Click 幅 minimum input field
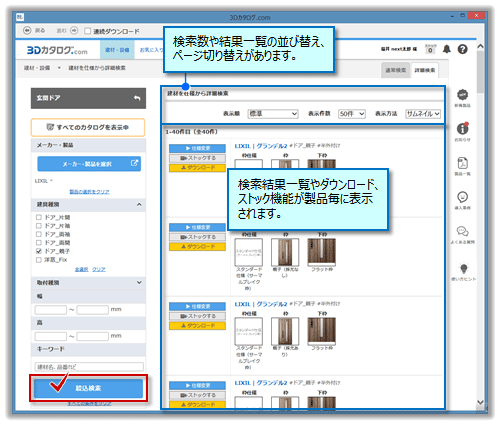Viewport: 500px width, 425px height. click(x=51, y=310)
